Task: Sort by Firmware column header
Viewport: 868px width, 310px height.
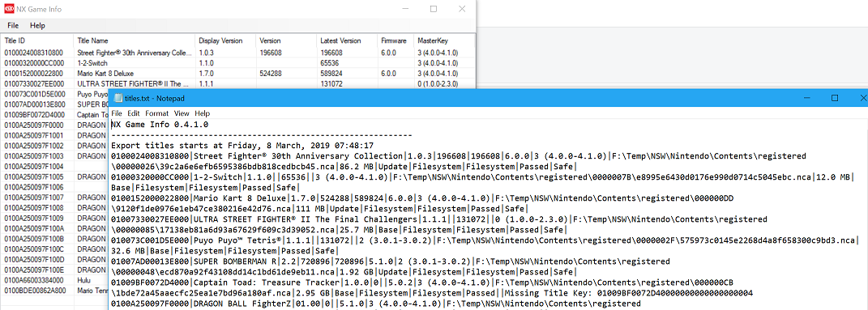Action: pos(396,41)
